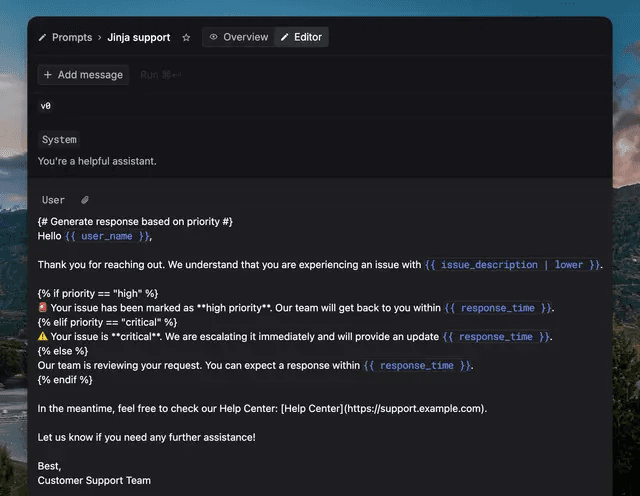Click the Add message button
Image resolution: width=640 pixels, height=496 pixels.
point(83,75)
